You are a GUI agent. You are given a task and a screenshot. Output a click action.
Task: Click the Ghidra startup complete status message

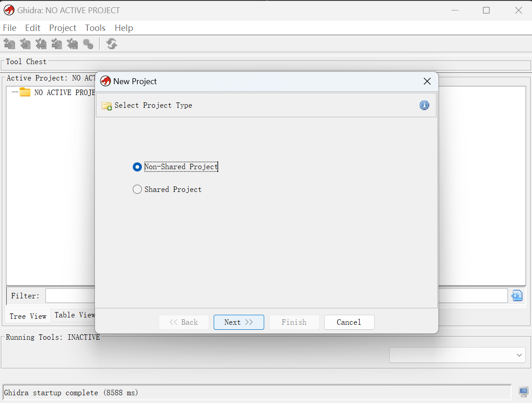click(x=71, y=393)
